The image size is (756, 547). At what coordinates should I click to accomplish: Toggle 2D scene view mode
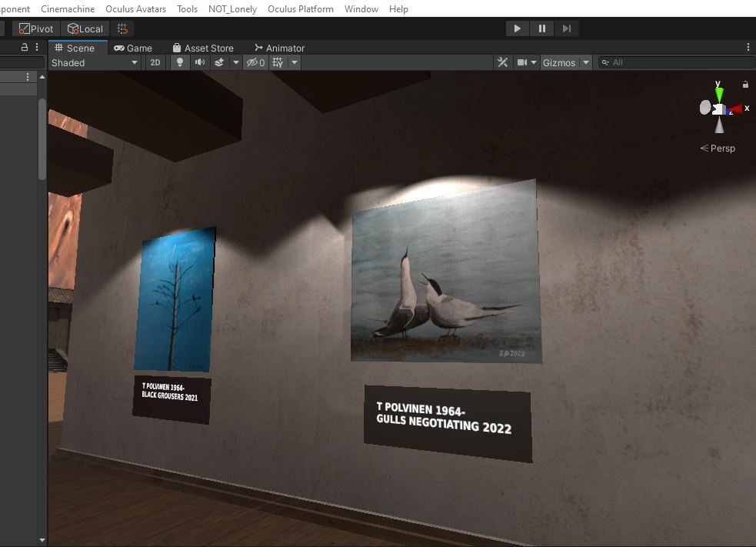tap(155, 63)
